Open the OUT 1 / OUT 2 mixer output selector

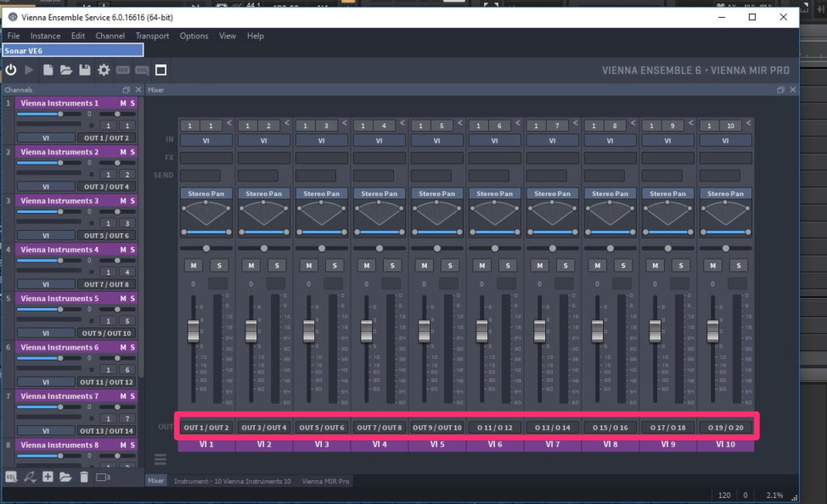[206, 428]
